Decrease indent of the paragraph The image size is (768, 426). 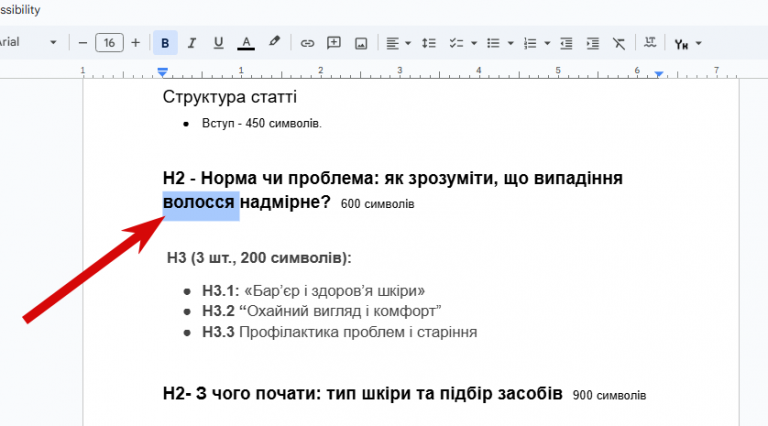(x=566, y=43)
